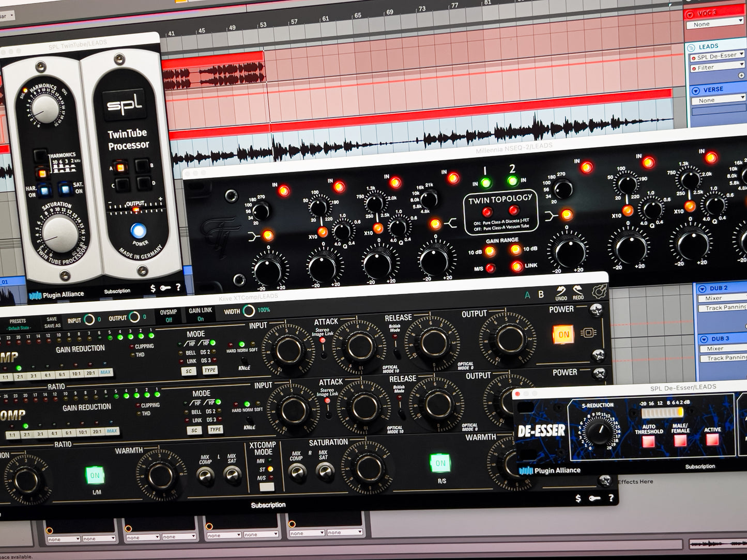This screenshot has width=747, height=560.
Task: Select XTComp preset slot B
Action: tap(541, 294)
